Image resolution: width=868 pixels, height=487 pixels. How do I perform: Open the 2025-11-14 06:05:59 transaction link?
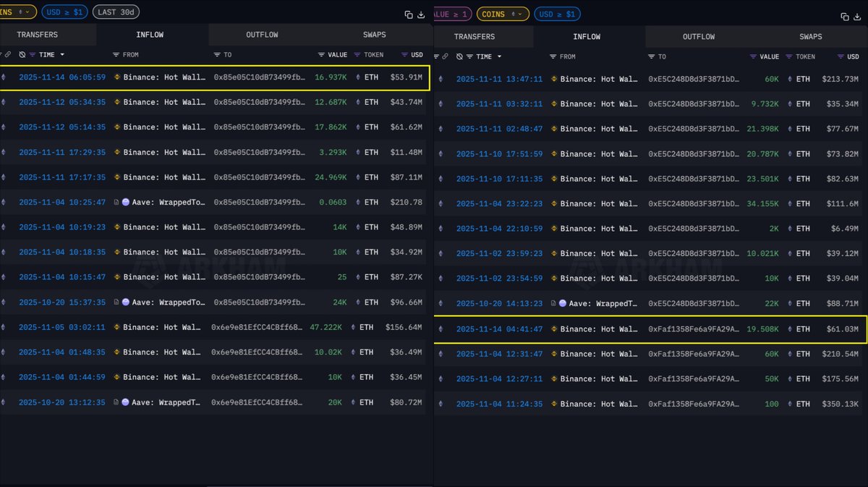click(x=62, y=77)
